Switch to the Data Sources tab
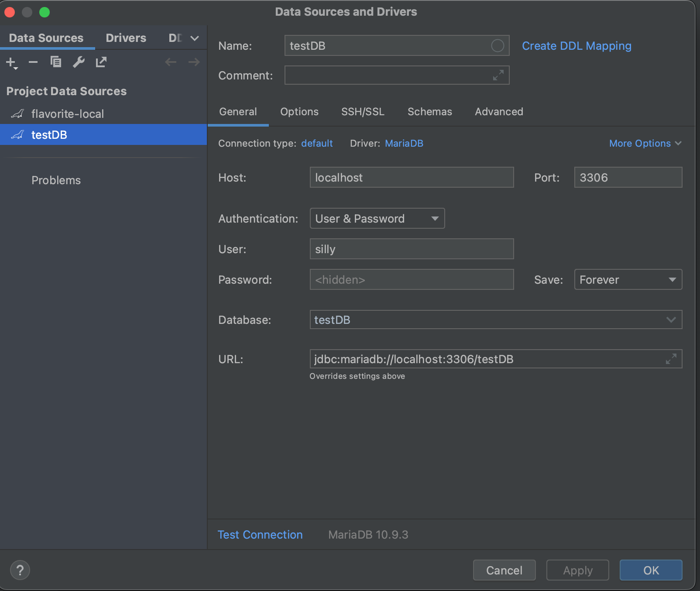 click(46, 38)
